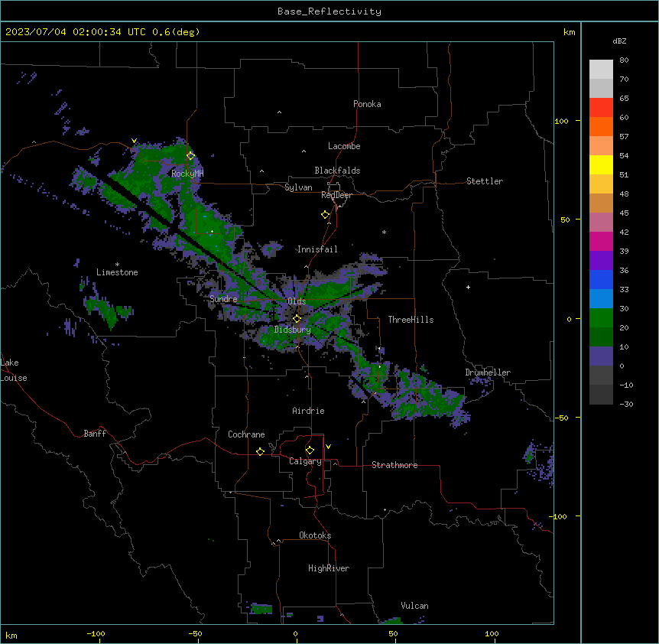Select the dark green 20 dBZ swatch
The width and height of the screenshot is (659, 644).
coord(601,337)
